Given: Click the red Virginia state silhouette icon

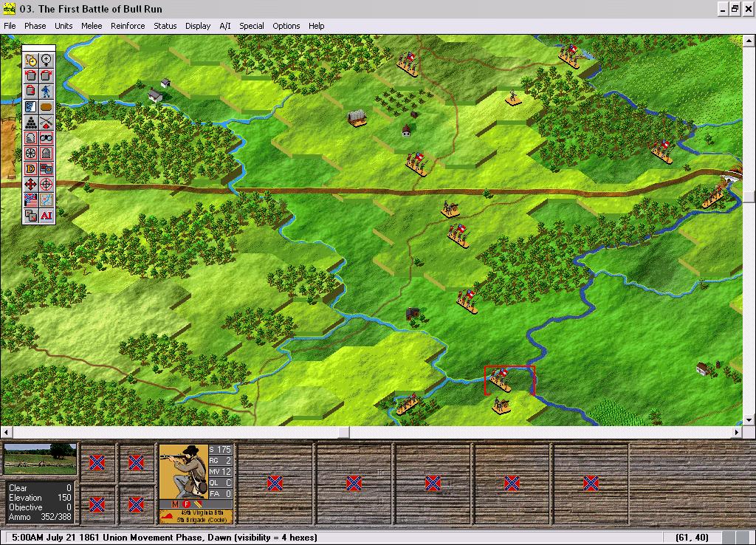Looking at the screenshot, I should 168,518.
